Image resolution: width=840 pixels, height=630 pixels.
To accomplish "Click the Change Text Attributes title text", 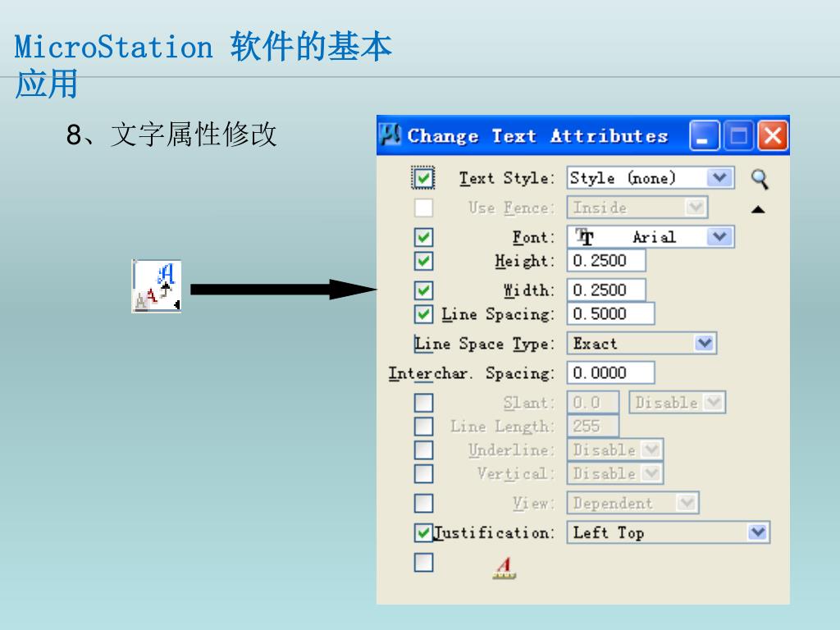I will pos(537,136).
